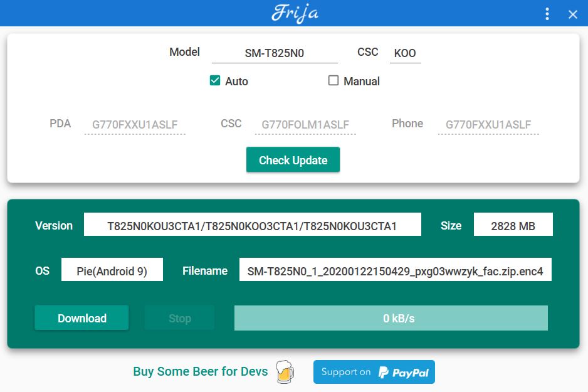Select the manual CSC version field

click(305, 125)
